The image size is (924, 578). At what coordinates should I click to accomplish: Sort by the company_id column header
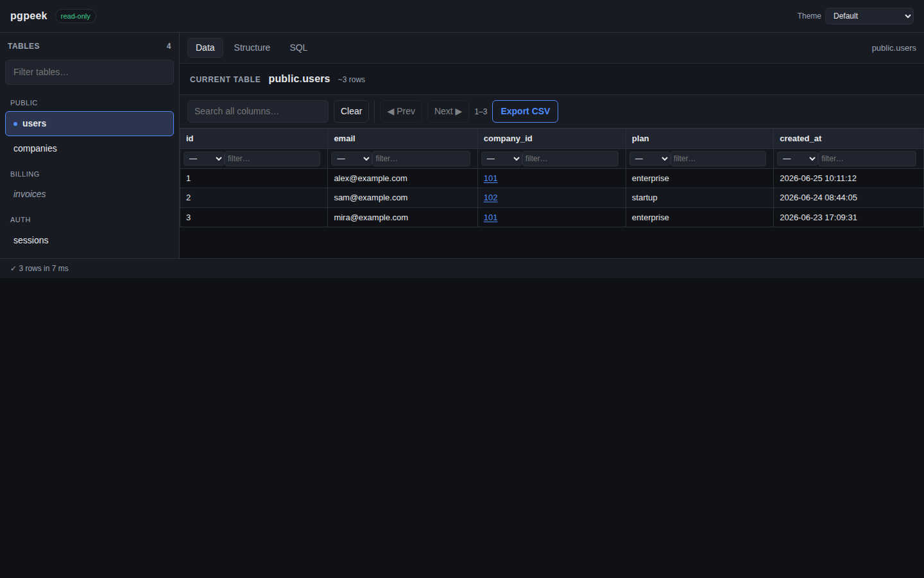point(552,139)
